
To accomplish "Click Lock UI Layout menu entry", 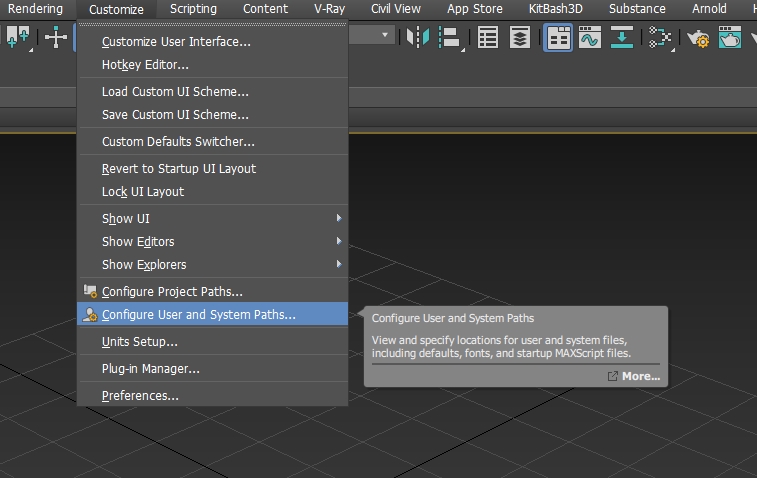I will pyautogui.click(x=143, y=191).
